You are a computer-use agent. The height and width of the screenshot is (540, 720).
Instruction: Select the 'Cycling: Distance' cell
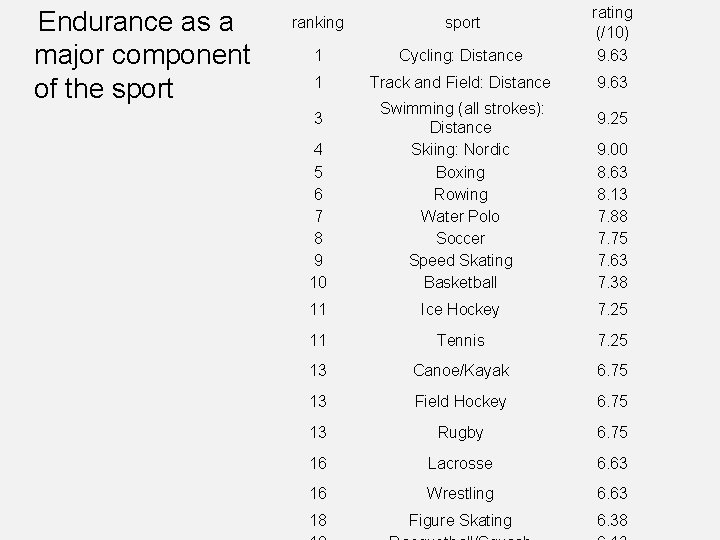pyautogui.click(x=460, y=56)
